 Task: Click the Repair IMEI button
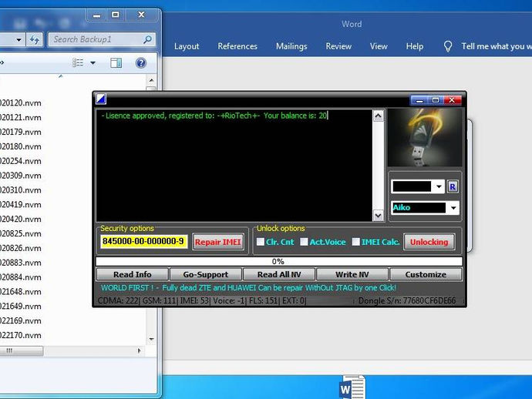coord(218,242)
